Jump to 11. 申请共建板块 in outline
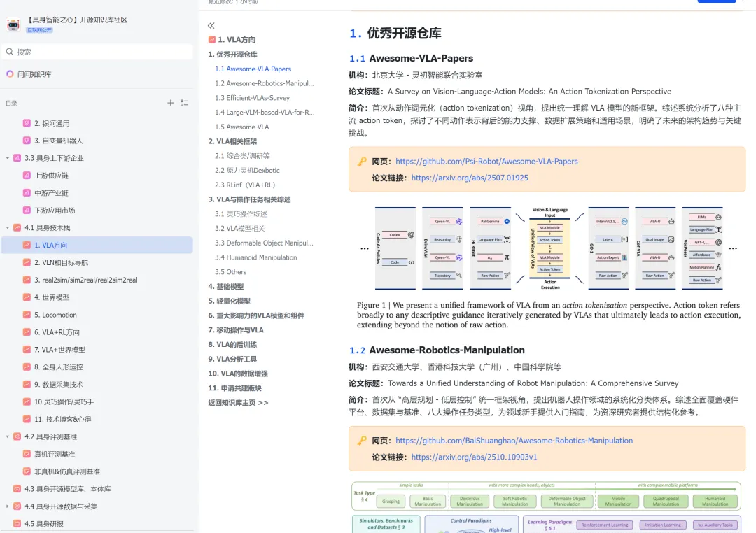 click(x=234, y=388)
